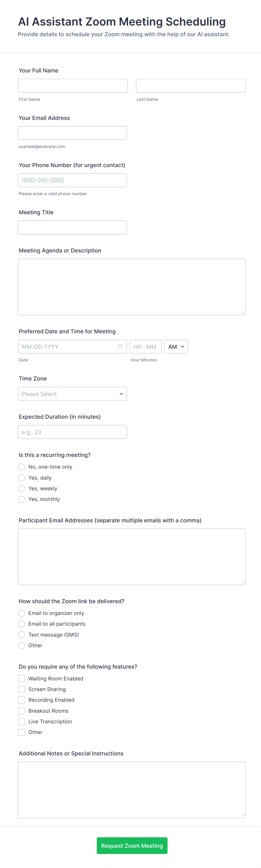Click the phone number field

[72, 180]
